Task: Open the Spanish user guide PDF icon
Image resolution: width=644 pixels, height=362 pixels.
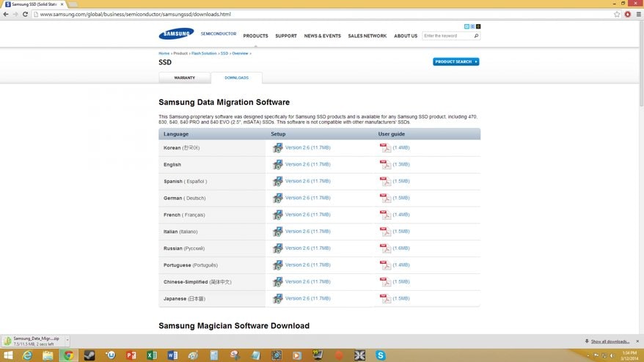Action: pos(385,182)
